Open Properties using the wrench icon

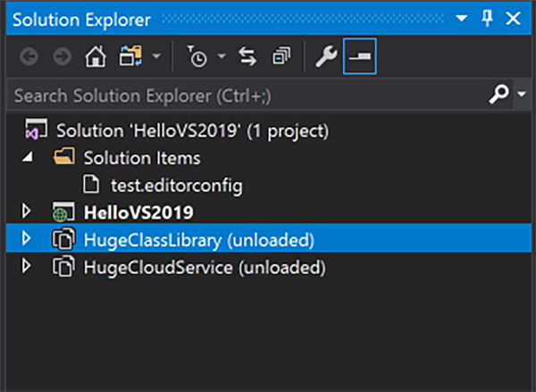point(324,58)
